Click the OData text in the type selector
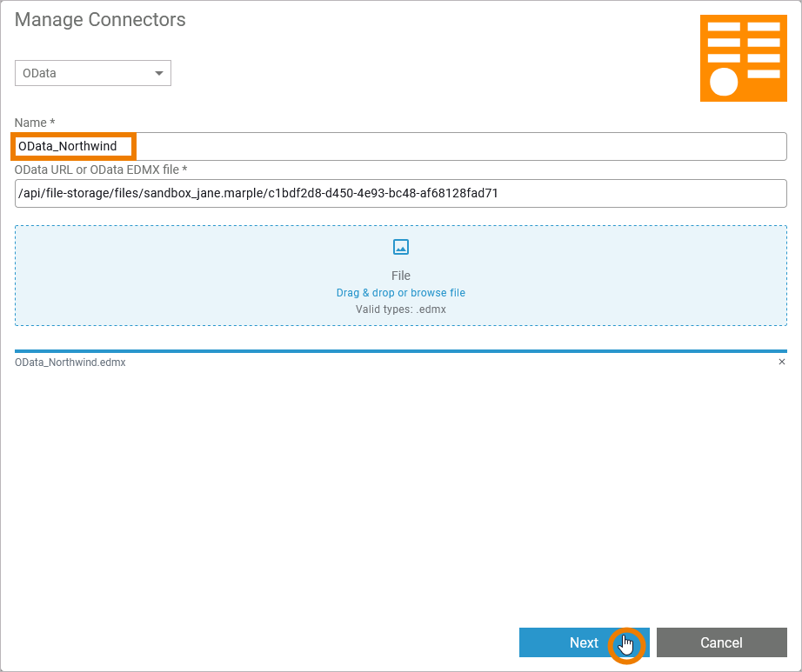This screenshot has height=672, width=802. coord(40,74)
